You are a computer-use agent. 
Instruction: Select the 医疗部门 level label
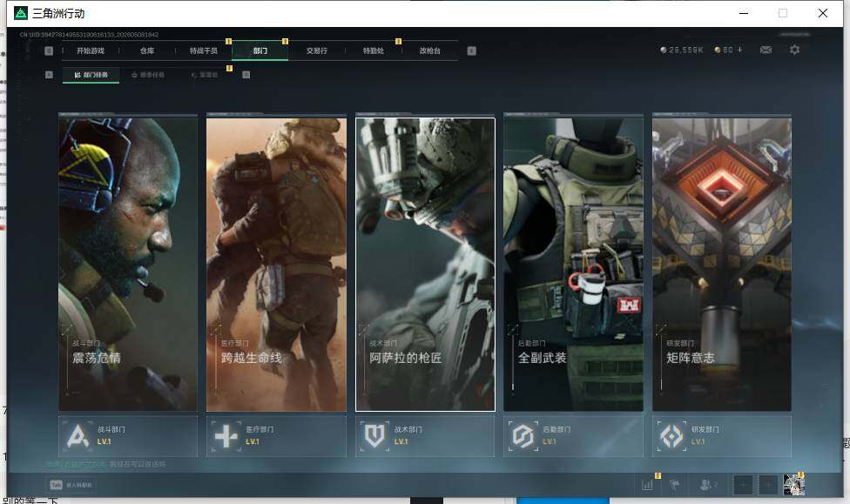(x=253, y=441)
